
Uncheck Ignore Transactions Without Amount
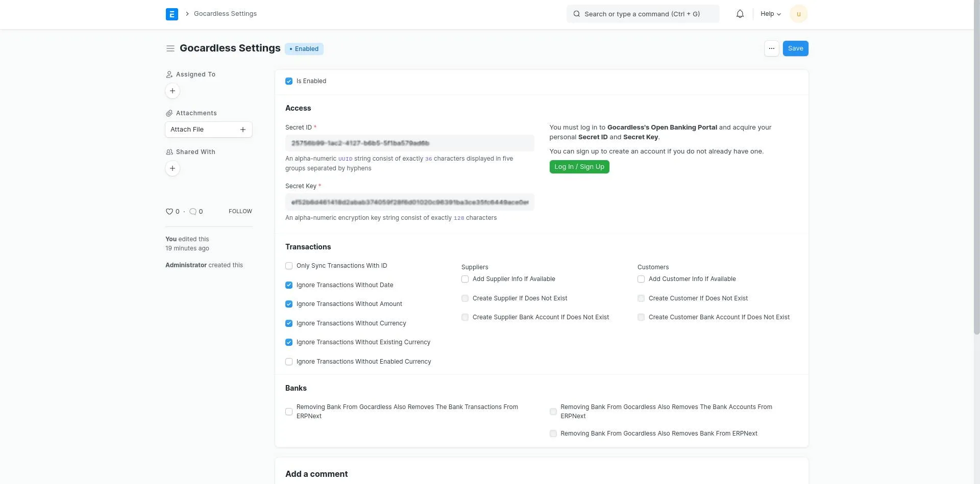tap(289, 304)
